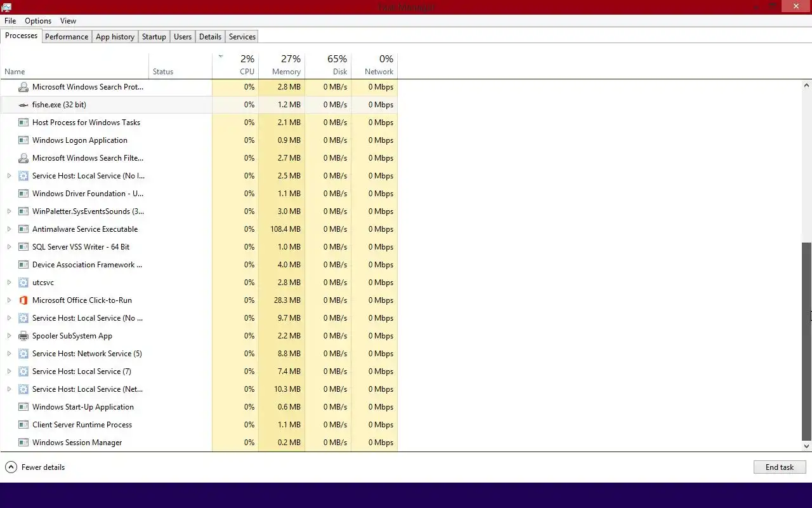Viewport: 812px width, 508px height.
Task: Click the Device Association Framework icon
Action: point(23,265)
